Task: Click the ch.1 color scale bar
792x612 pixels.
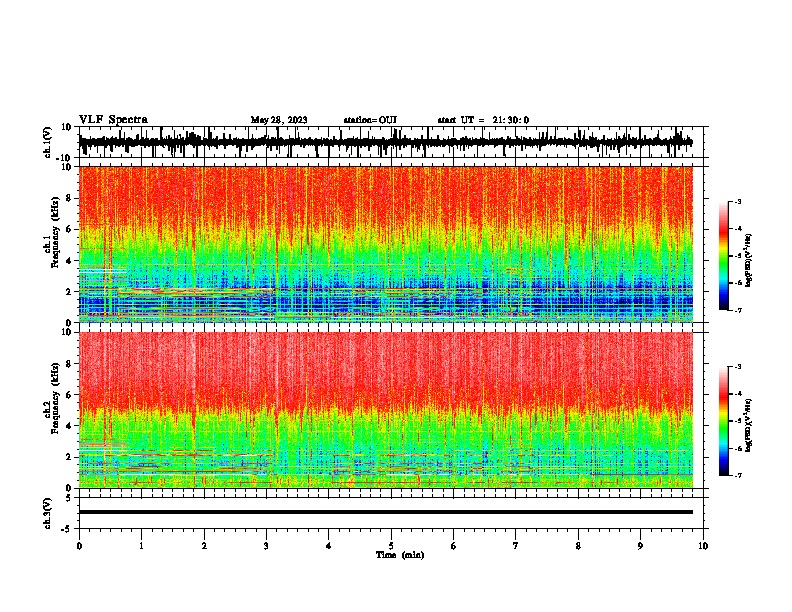Action: click(723, 256)
